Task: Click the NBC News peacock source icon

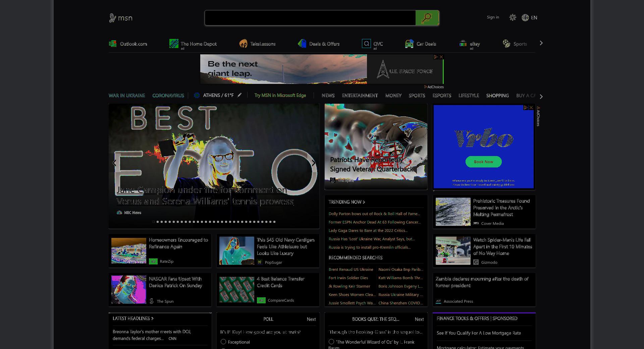Action: coord(119,212)
